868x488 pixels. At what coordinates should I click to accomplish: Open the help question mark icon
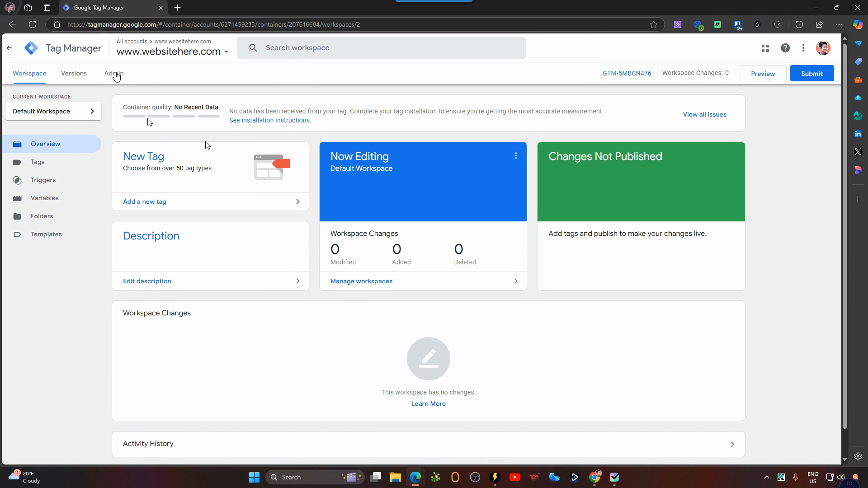[x=785, y=48]
